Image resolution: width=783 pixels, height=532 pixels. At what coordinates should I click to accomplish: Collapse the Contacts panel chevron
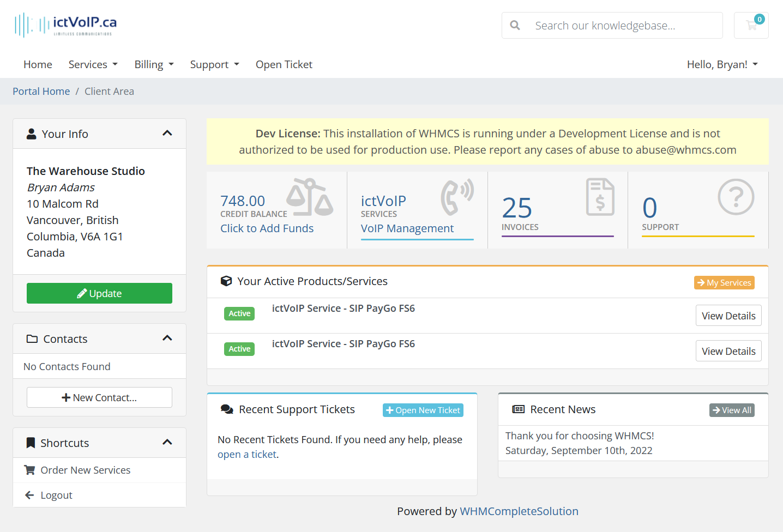167,338
